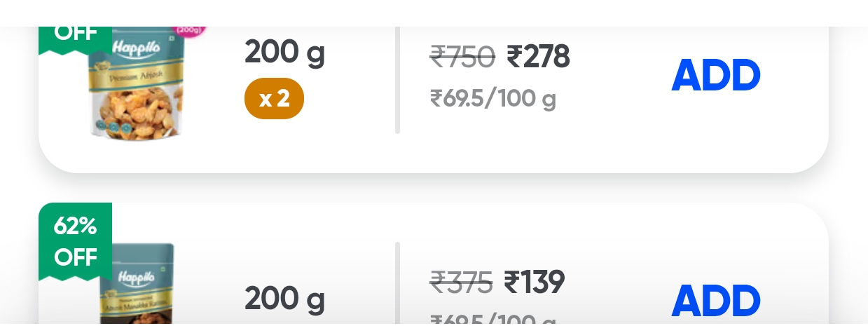Select the struck-through ₹375 original price

coord(462,283)
